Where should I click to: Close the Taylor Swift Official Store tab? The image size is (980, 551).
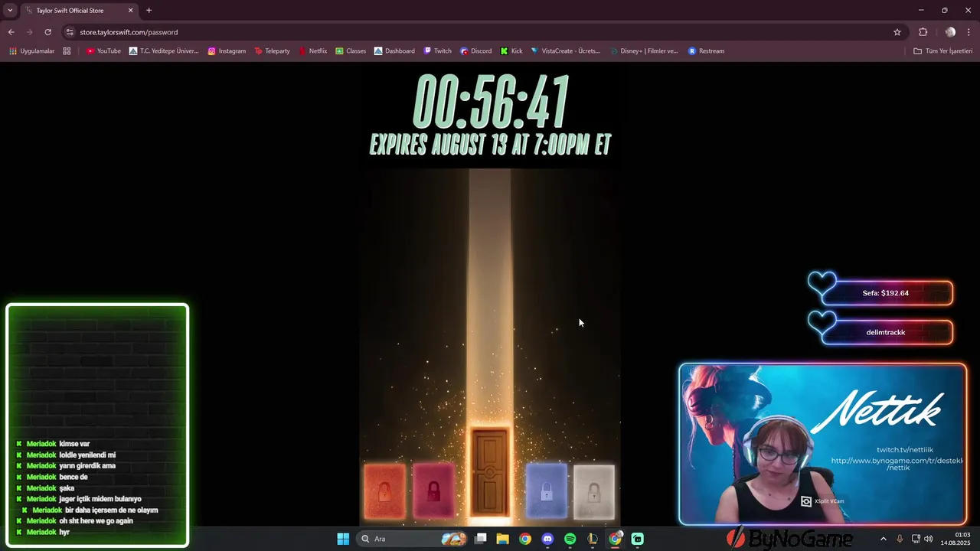130,11
